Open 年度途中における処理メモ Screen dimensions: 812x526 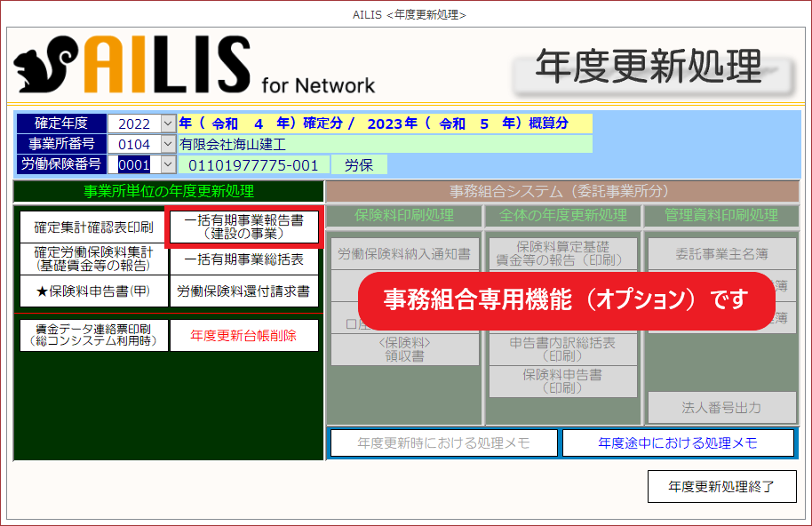[678, 442]
